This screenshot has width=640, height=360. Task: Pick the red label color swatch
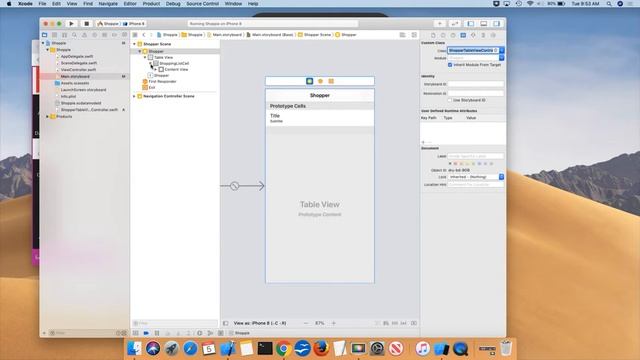456,164
